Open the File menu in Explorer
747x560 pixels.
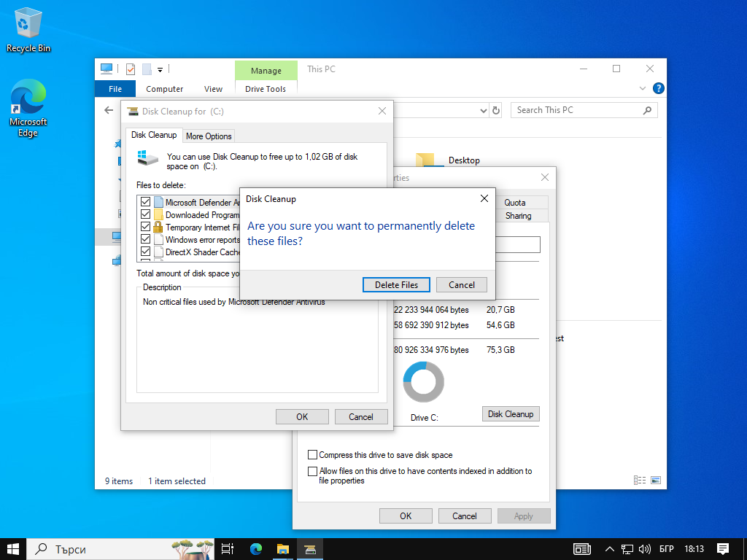pyautogui.click(x=115, y=88)
